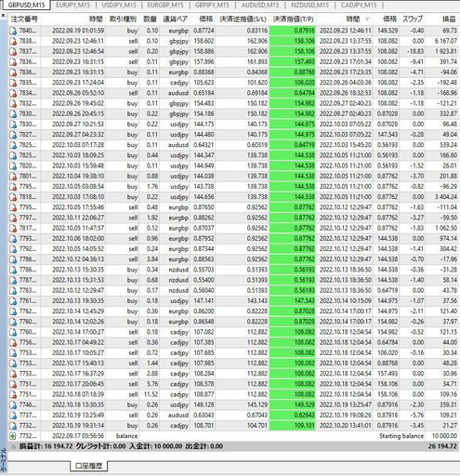Image resolution: width=460 pixels, height=476 pixels.
Task: Select the 口座履歴 tab at the bottom
Action: click(88, 466)
